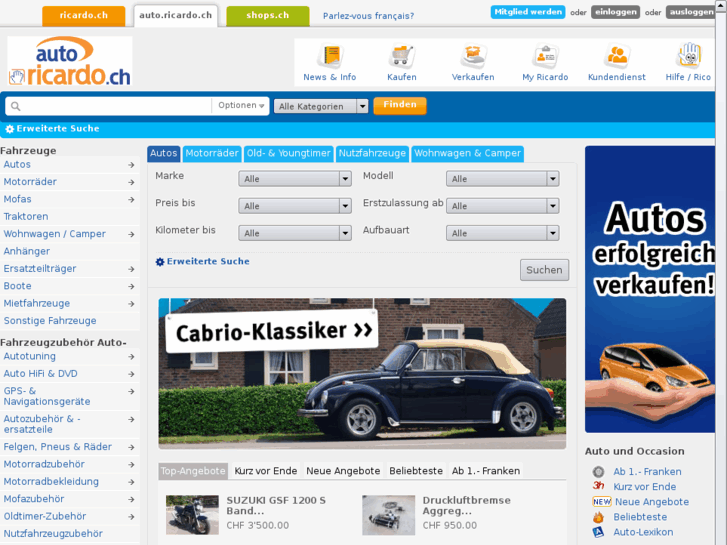Select the Top-Angebote tab

click(x=193, y=471)
